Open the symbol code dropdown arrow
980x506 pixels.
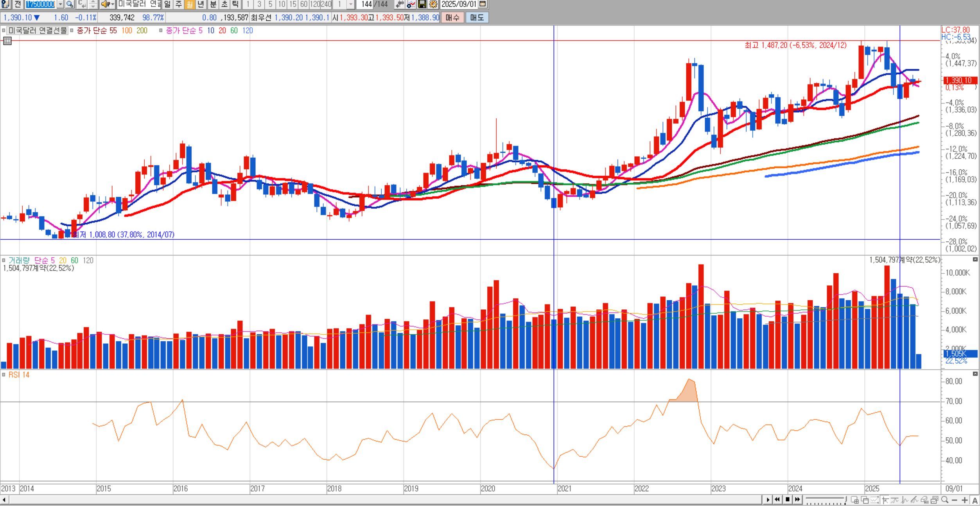60,4
